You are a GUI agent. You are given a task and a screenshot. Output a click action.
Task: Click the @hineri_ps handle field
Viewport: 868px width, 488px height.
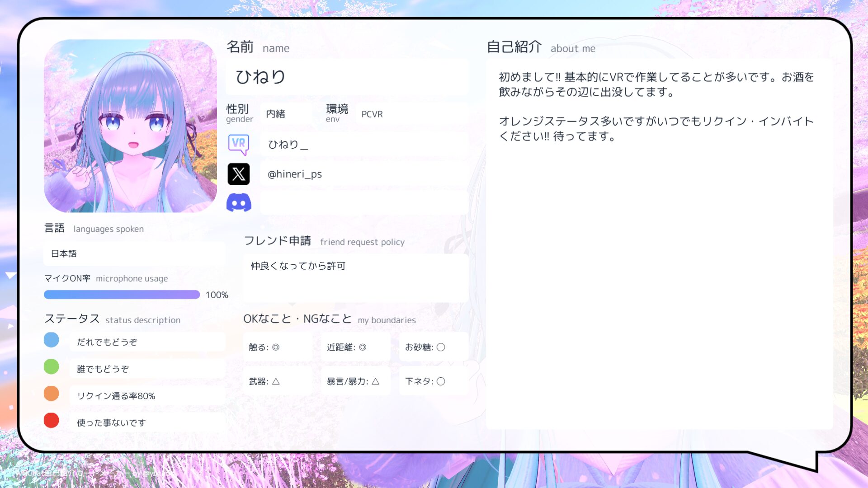click(x=364, y=174)
